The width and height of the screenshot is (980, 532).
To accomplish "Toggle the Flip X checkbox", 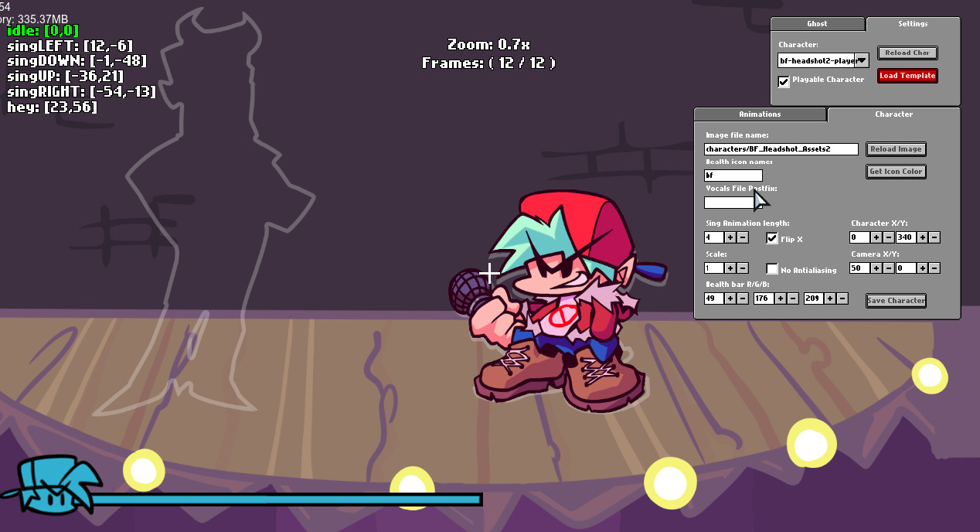I will pyautogui.click(x=772, y=238).
